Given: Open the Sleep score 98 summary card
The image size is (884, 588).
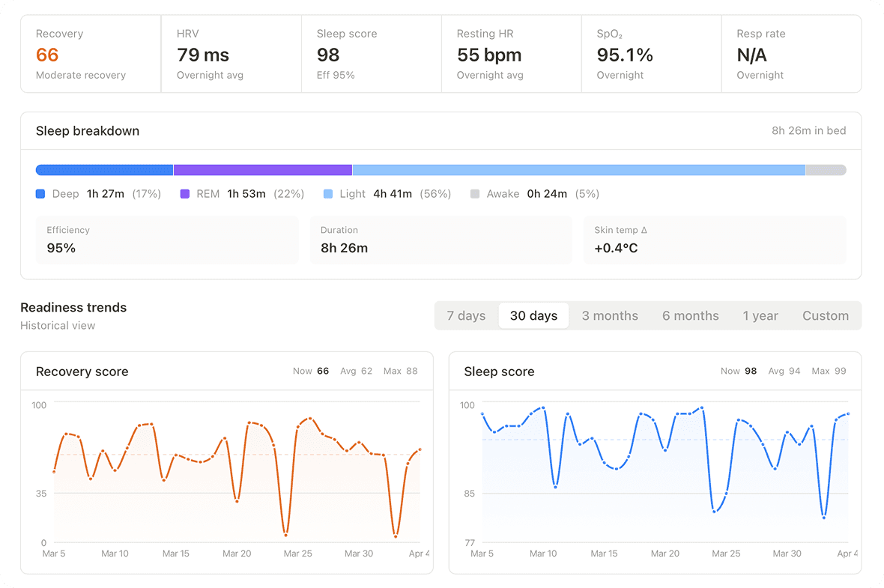Looking at the screenshot, I should coord(372,54).
